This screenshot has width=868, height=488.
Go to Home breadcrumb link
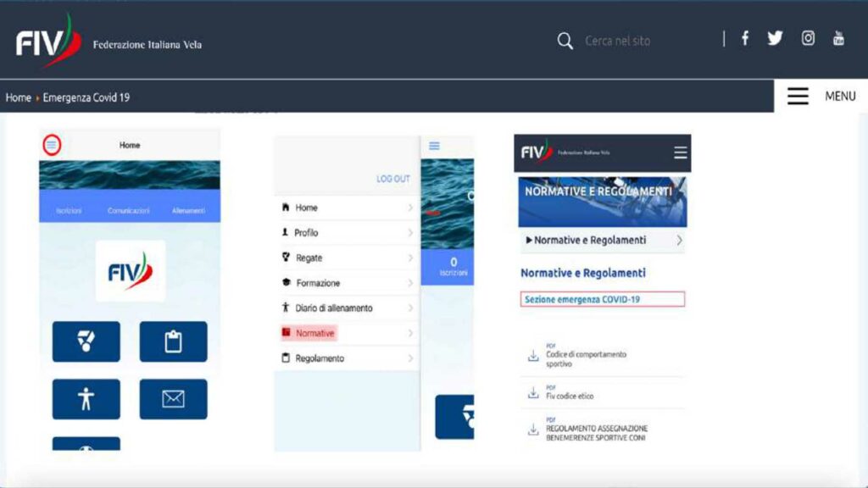click(18, 97)
